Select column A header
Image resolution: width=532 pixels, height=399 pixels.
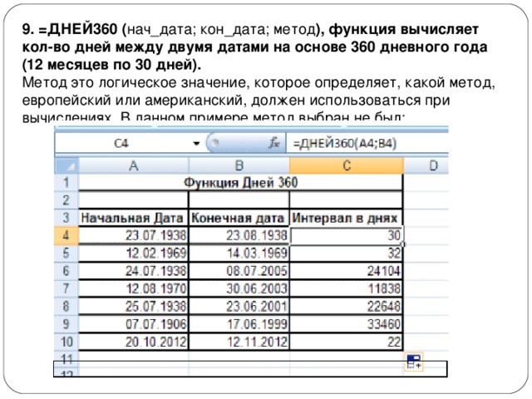133,166
